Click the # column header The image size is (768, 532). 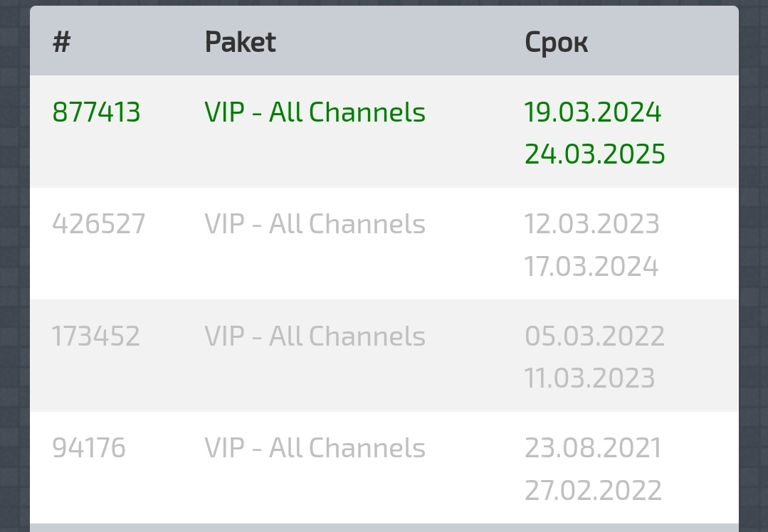click(x=62, y=43)
